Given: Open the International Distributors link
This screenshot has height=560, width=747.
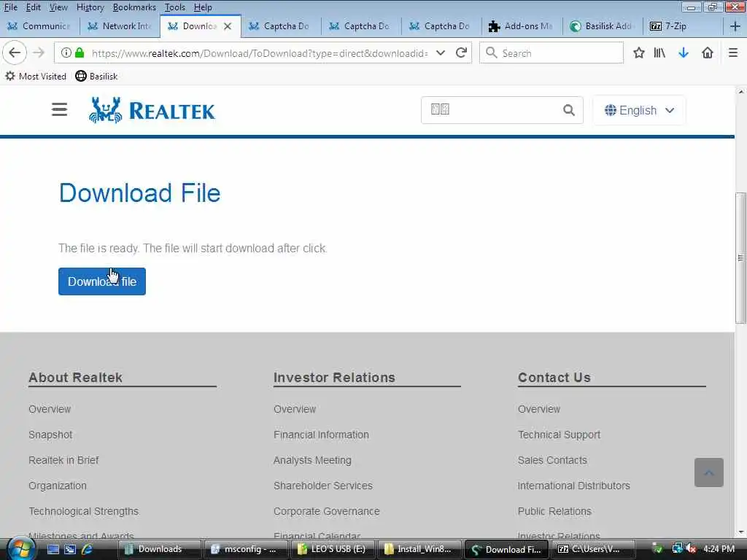Looking at the screenshot, I should (x=573, y=486).
